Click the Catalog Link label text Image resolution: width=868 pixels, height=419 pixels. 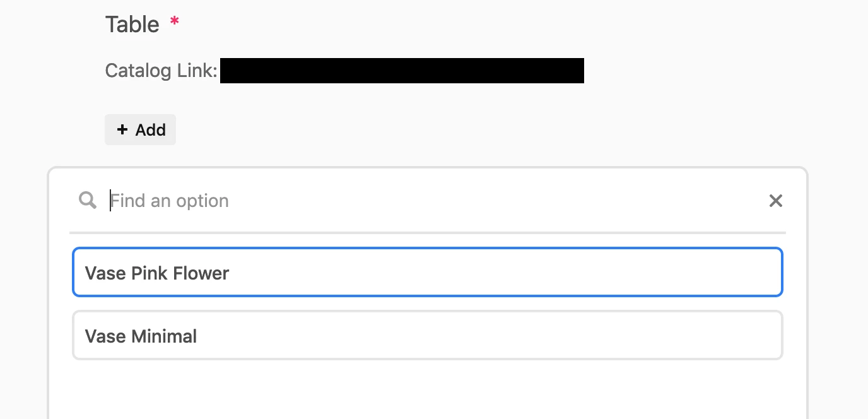161,71
